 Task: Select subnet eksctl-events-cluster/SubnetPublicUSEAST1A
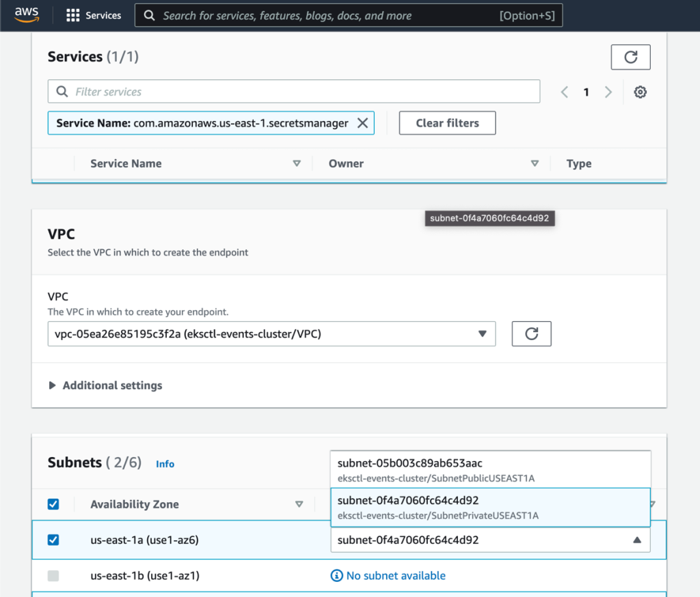pyautogui.click(x=490, y=470)
